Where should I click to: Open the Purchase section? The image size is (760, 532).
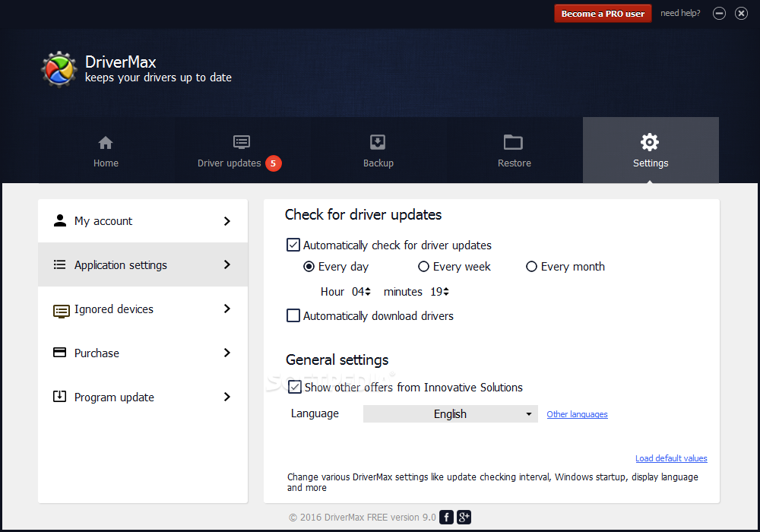143,353
